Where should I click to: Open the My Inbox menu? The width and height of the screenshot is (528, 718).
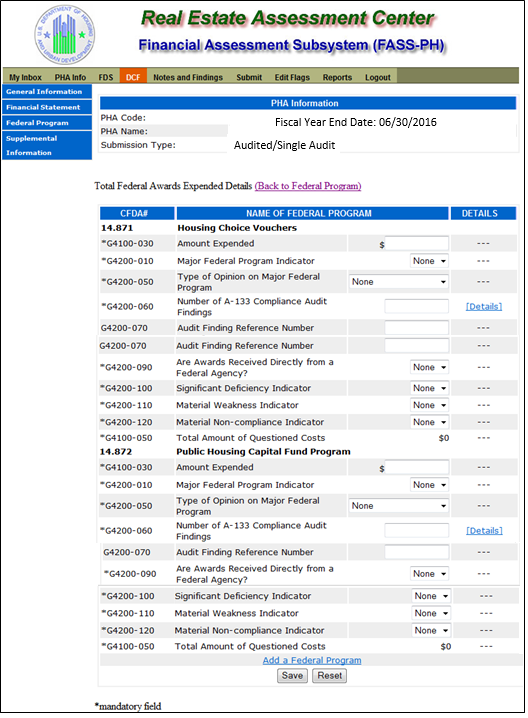25,77
